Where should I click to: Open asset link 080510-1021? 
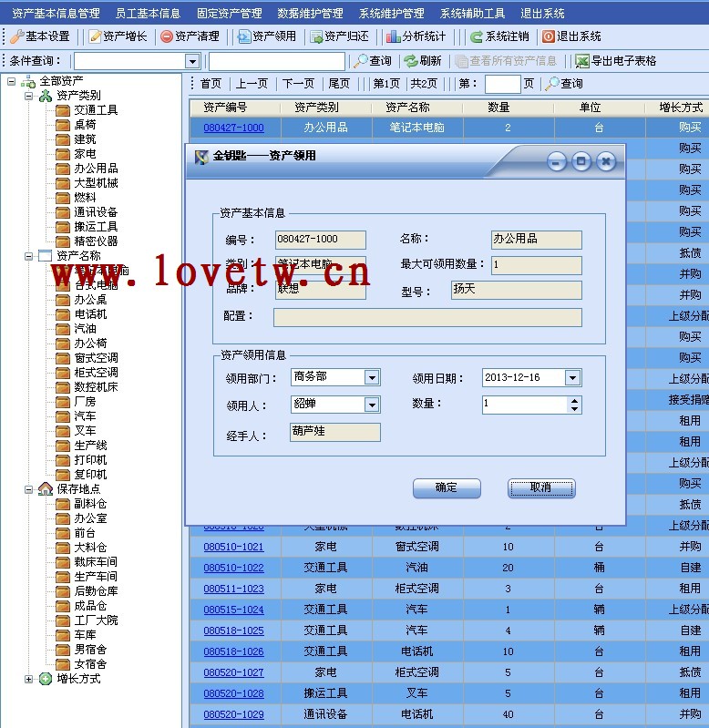pos(233,547)
